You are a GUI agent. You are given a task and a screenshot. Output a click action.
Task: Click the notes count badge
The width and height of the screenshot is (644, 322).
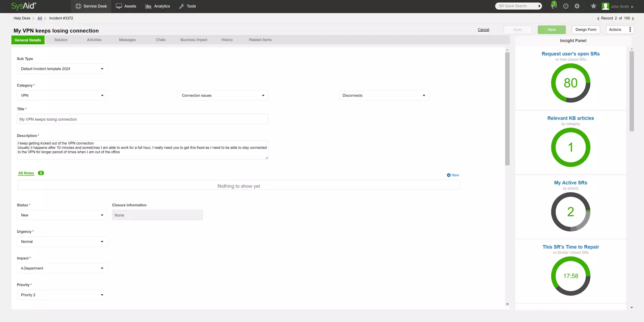tap(41, 173)
